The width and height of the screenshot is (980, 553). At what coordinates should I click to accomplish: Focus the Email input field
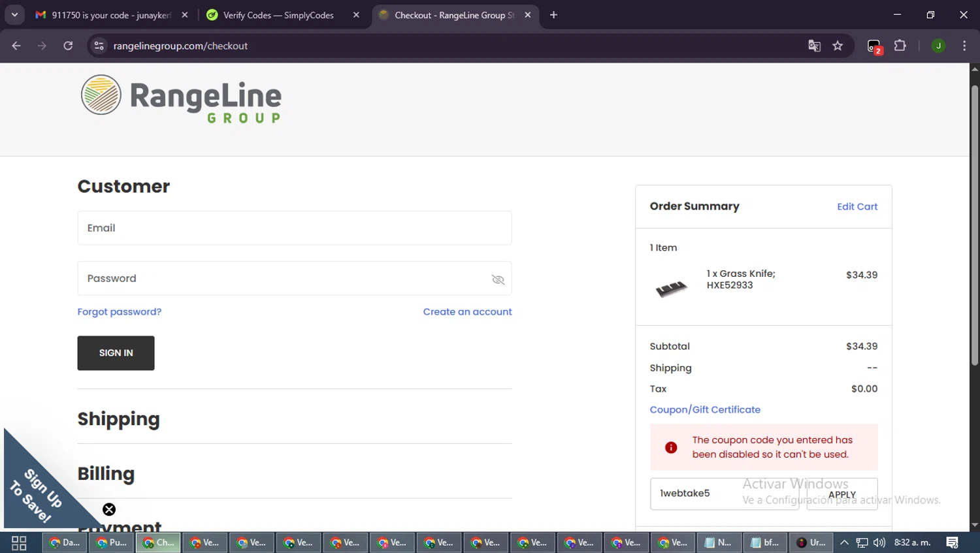tap(295, 228)
